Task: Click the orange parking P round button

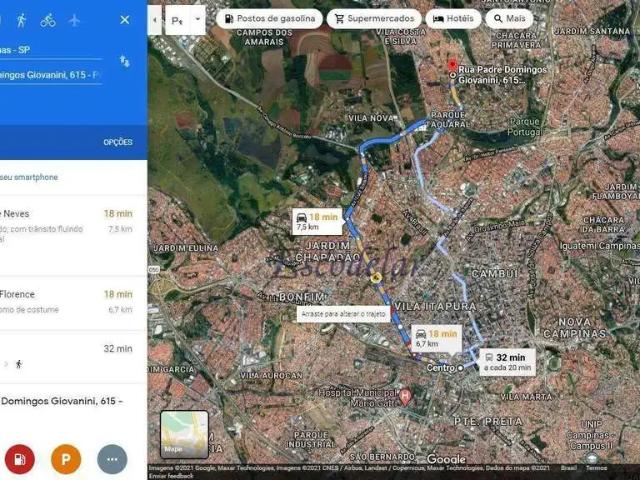Action: (x=66, y=459)
